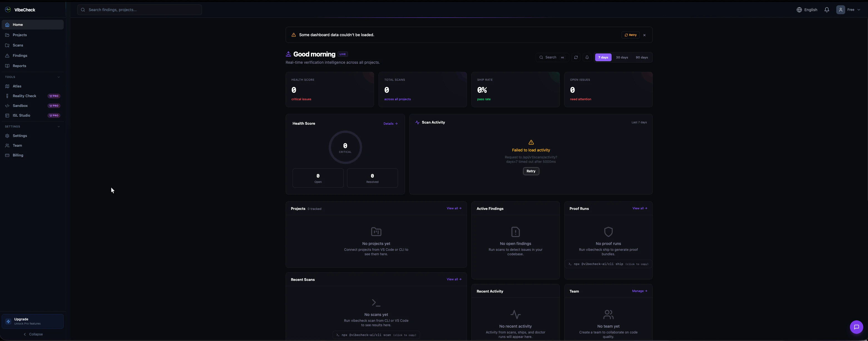This screenshot has width=868, height=341.
Task: Open the chat support bubble
Action: [x=856, y=327]
